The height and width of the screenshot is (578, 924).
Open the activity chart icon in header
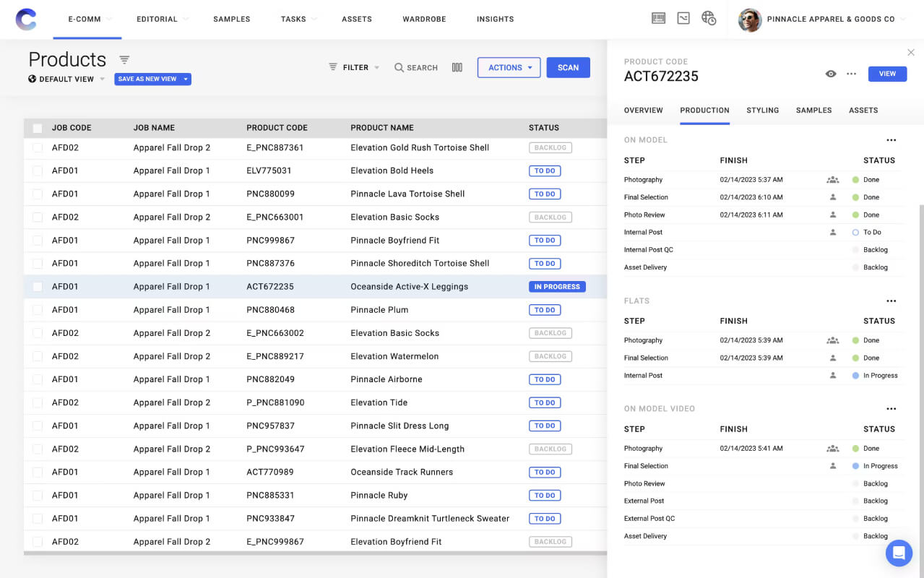click(x=683, y=19)
